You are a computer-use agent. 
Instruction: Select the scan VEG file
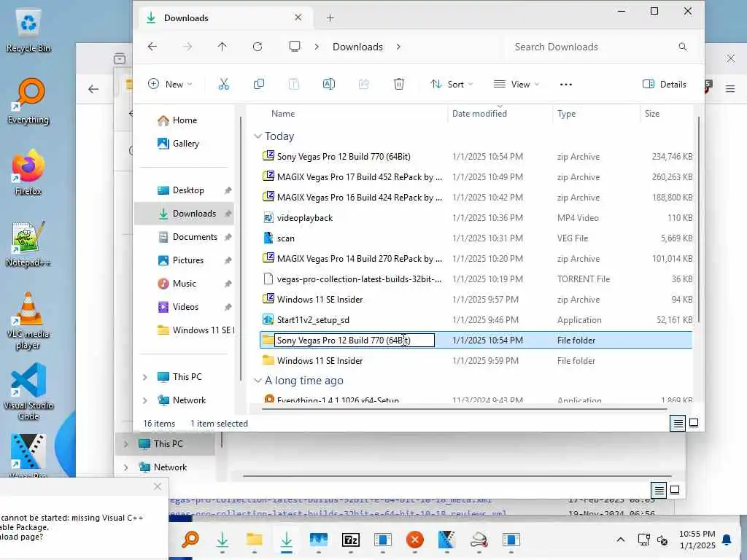click(x=476, y=238)
